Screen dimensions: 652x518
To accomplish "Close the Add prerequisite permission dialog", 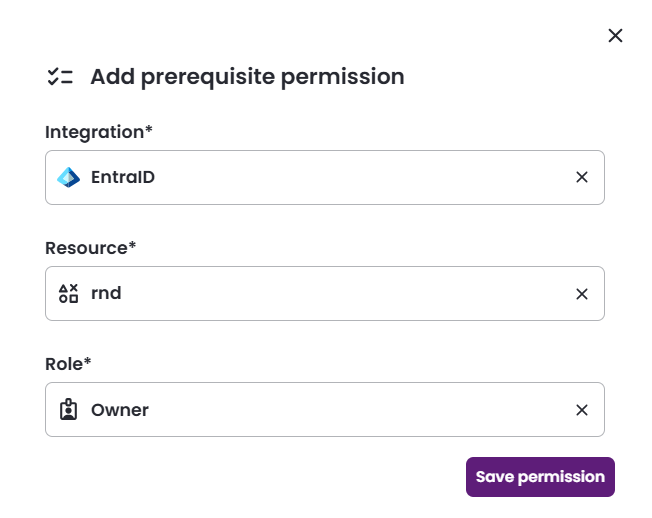I will click(615, 36).
